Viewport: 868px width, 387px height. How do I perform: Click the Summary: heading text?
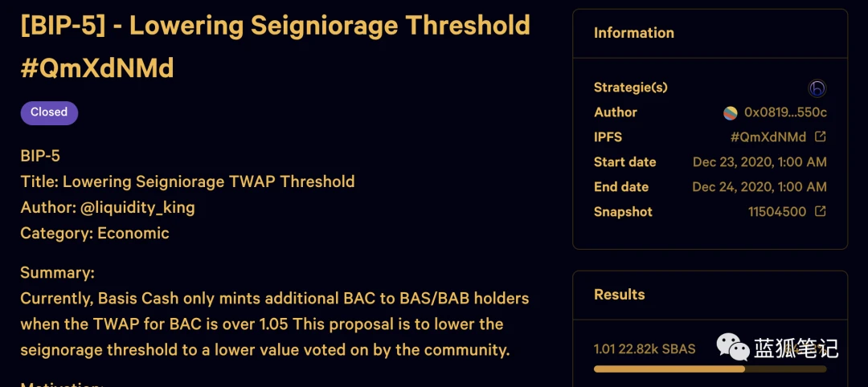coord(58,273)
